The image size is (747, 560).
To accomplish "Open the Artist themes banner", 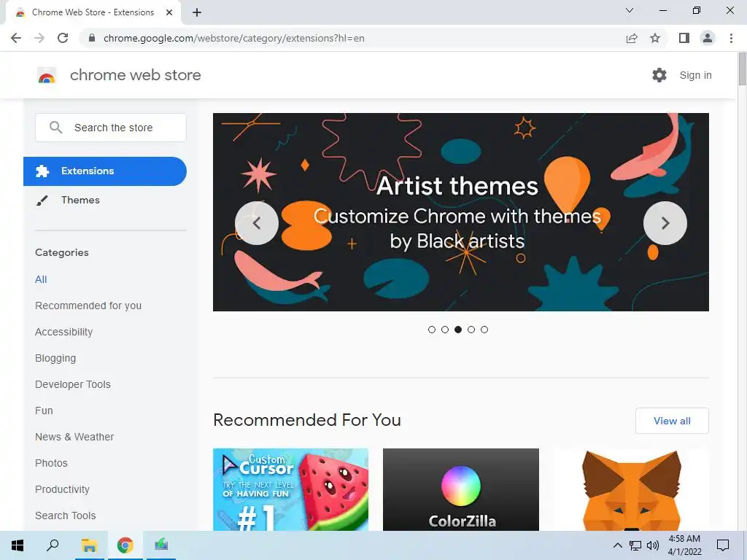I will click(461, 212).
